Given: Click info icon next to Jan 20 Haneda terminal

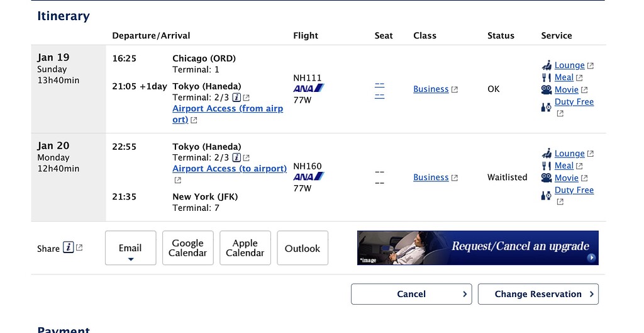Looking at the screenshot, I should click(236, 157).
